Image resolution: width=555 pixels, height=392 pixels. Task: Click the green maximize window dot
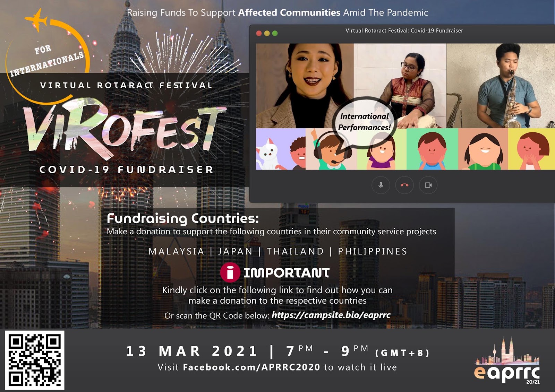pyautogui.click(x=275, y=33)
